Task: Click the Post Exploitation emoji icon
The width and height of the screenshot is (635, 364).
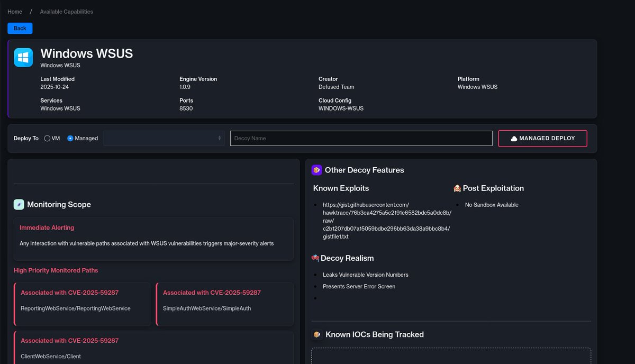Action: (x=458, y=188)
